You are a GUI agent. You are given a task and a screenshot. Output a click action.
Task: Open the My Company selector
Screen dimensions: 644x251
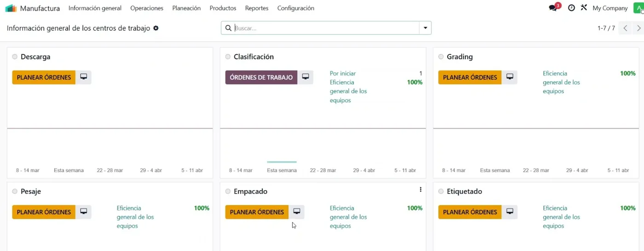(610, 8)
